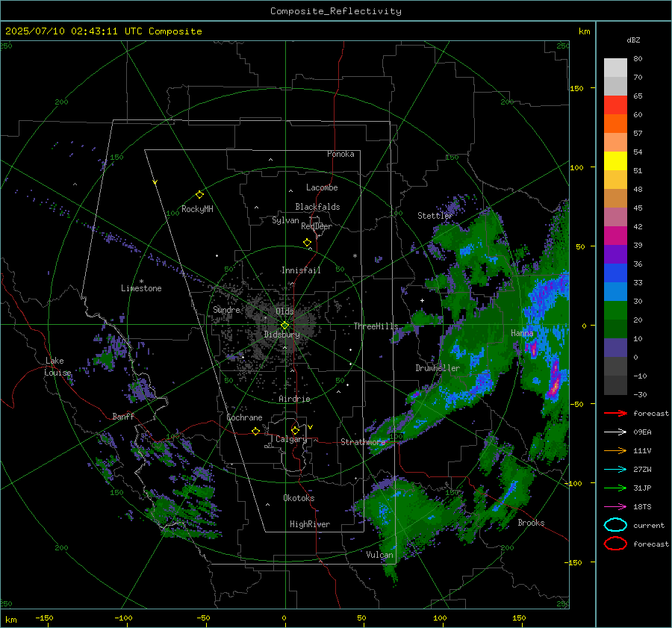
Task: Click the Okotoks town label
Action: (299, 498)
